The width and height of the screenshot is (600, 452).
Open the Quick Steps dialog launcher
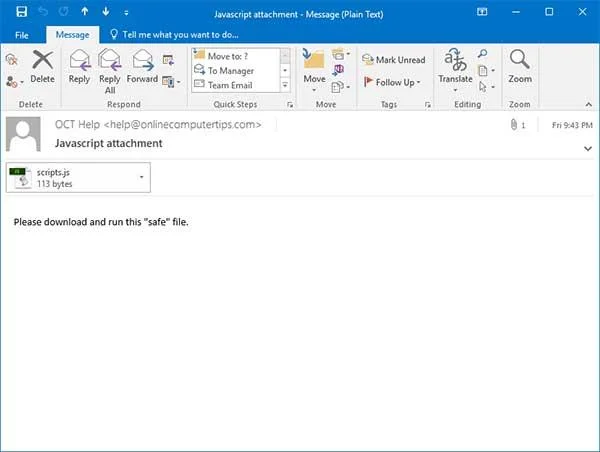290,104
